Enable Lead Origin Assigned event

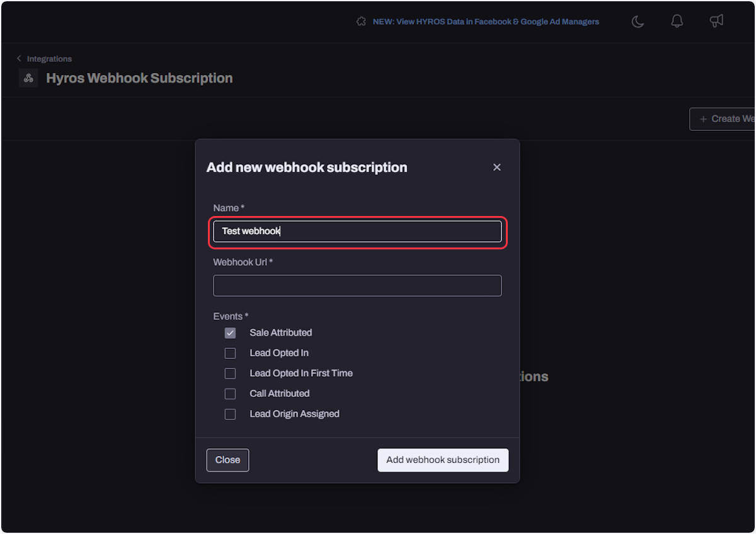[x=230, y=414]
